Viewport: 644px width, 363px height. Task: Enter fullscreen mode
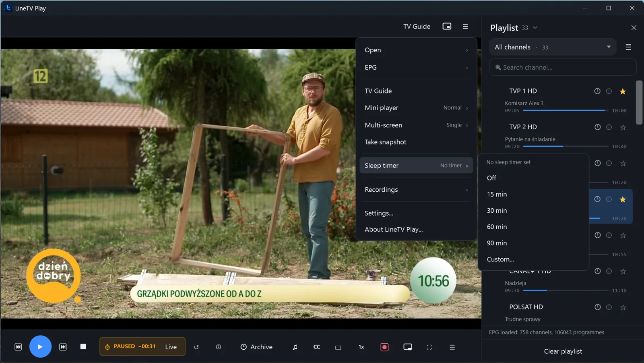[429, 347]
